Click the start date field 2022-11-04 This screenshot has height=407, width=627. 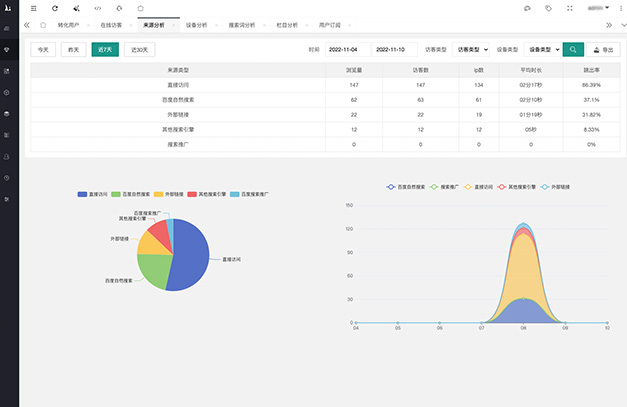click(x=344, y=48)
